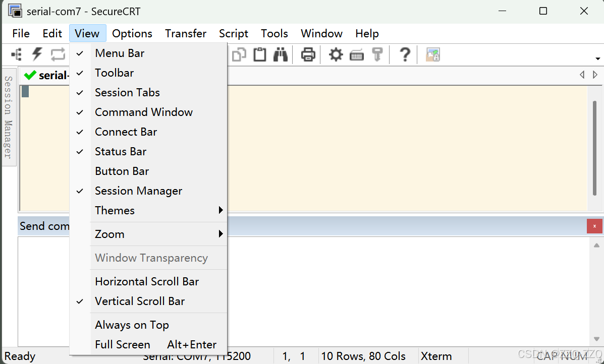Close the open View menu
The width and height of the screenshot is (604, 364).
pos(87,33)
